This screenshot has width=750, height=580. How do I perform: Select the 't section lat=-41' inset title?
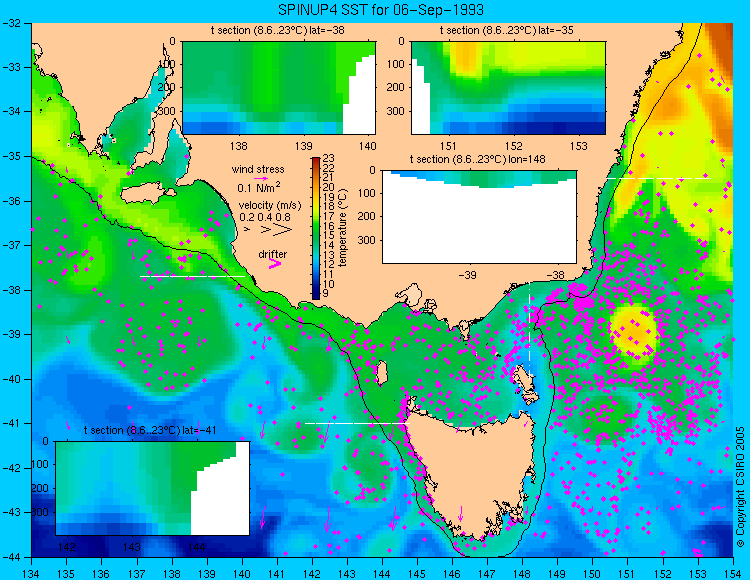coord(150,430)
